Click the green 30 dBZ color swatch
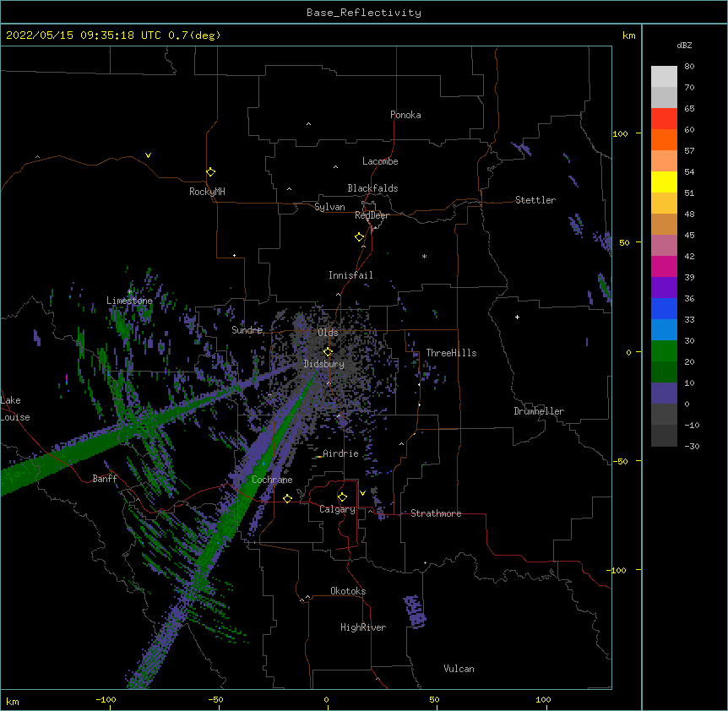Screen dimensions: 728x711 point(664,351)
